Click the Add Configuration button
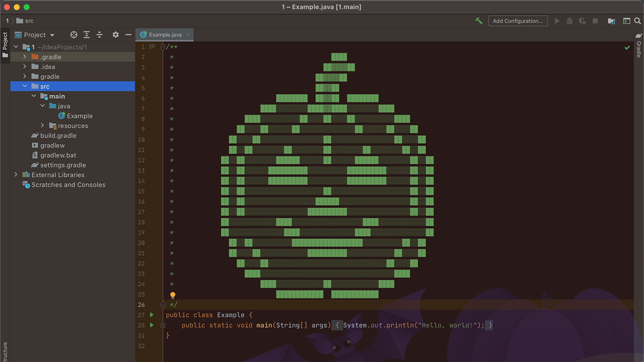The width and height of the screenshot is (644, 362). point(517,21)
